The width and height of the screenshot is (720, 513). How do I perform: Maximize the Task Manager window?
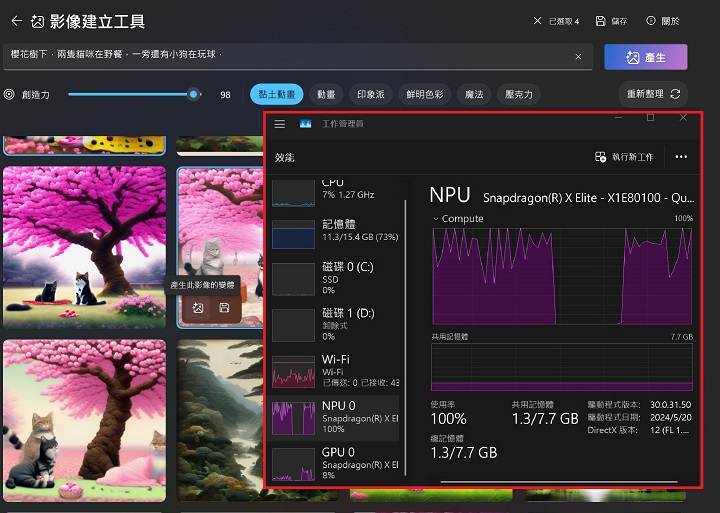click(x=650, y=118)
